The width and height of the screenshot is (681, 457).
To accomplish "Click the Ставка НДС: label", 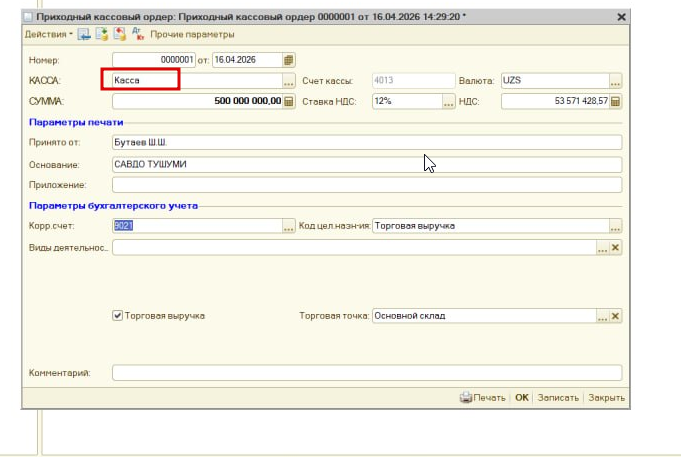I will pos(329,102).
